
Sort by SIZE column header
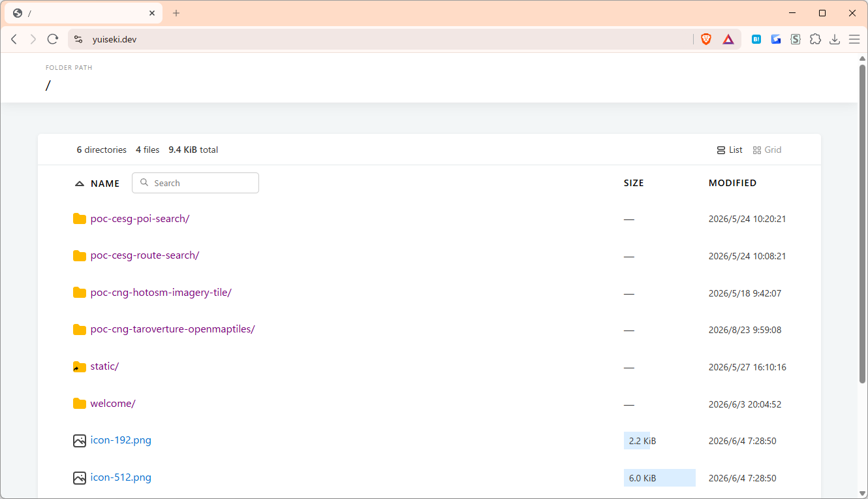634,184
